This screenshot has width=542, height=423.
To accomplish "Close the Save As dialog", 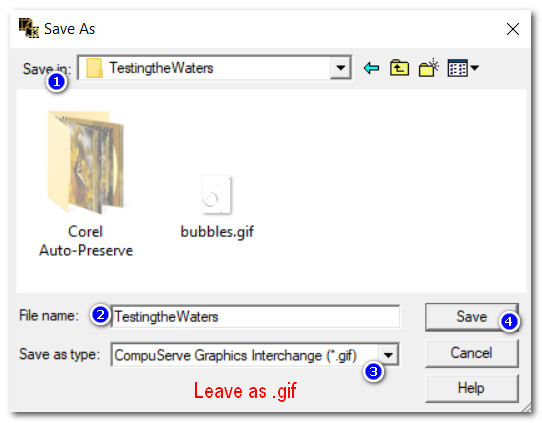I will (x=513, y=29).
